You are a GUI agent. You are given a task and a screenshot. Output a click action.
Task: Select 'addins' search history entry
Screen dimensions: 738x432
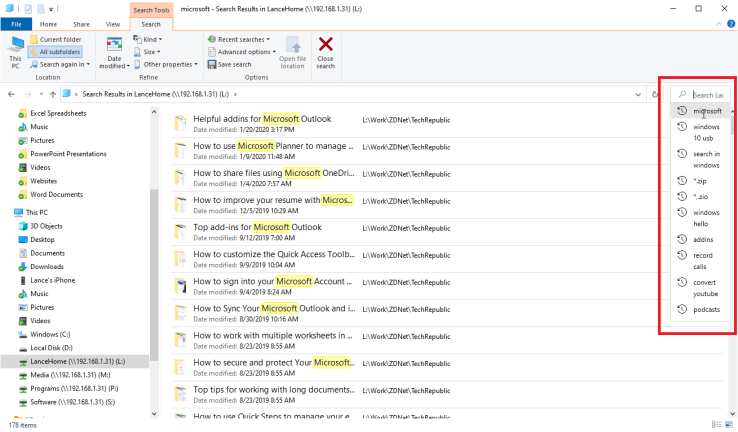tap(701, 240)
